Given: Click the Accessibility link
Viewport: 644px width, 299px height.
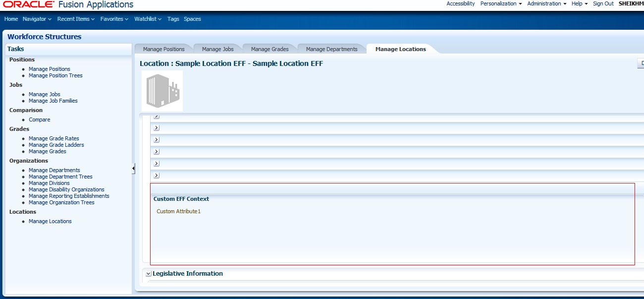Looking at the screenshot, I should [460, 3].
